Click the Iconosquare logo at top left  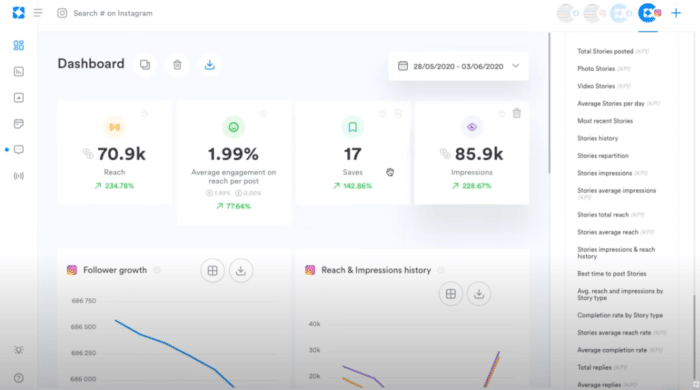coord(19,13)
